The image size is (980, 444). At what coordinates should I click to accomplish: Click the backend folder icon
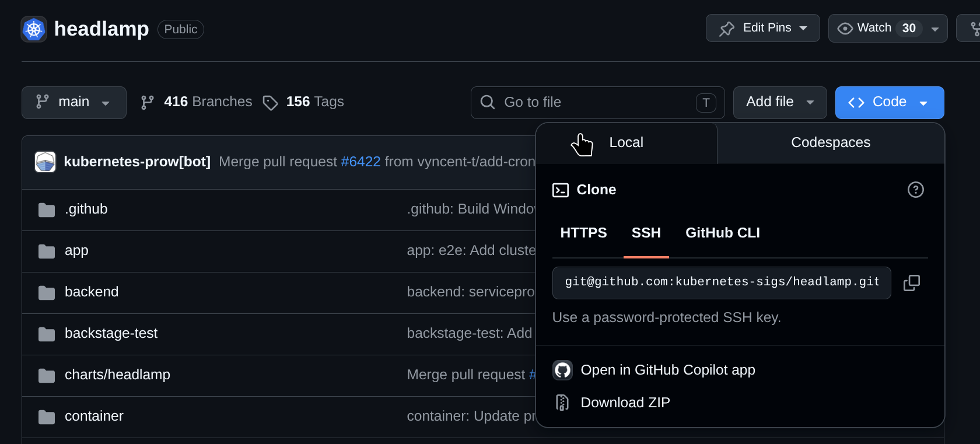coord(47,292)
